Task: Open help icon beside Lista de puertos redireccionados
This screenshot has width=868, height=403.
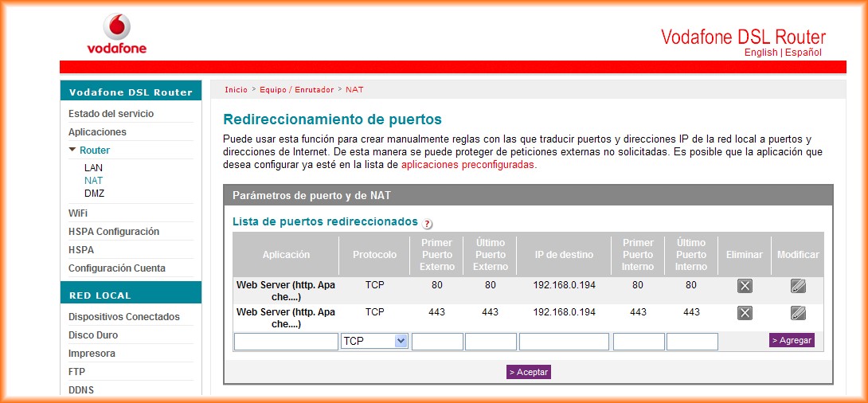Action: [428, 224]
